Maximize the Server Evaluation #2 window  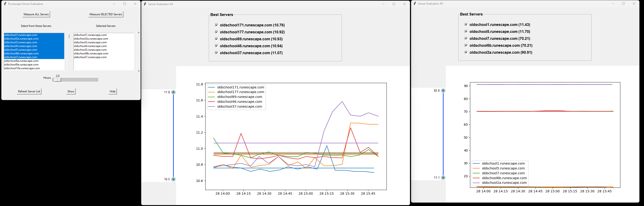point(394,4)
